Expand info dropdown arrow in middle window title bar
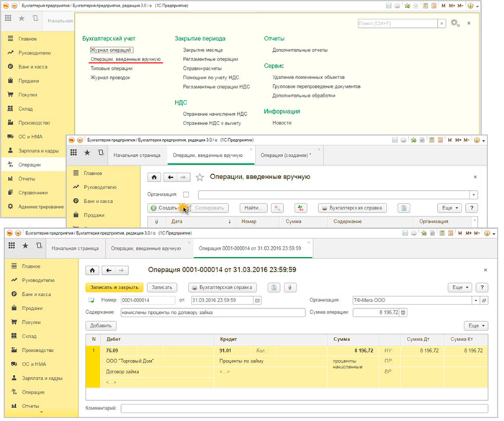The image size is (504, 421). [484, 140]
